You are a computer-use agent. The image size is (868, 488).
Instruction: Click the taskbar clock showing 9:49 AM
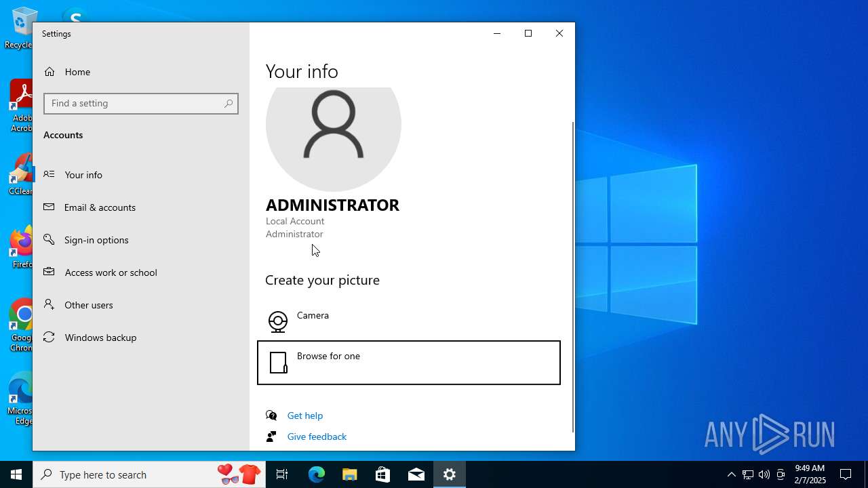tap(810, 474)
